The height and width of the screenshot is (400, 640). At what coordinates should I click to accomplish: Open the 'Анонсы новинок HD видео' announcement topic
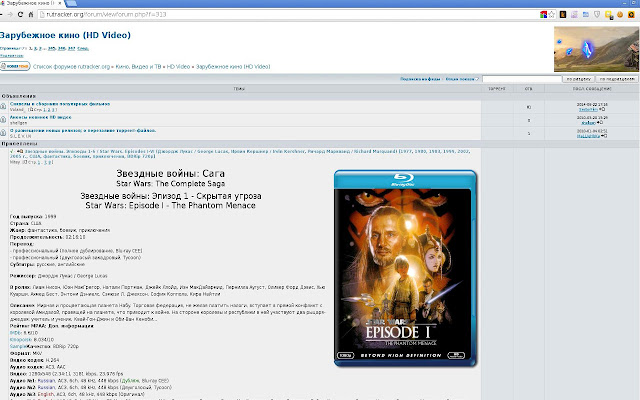(x=40, y=117)
